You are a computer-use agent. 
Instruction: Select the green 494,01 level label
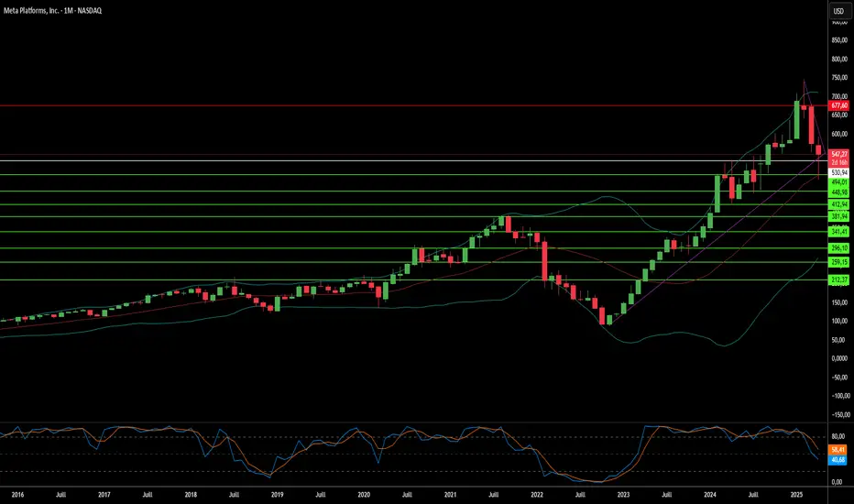pyautogui.click(x=838, y=182)
